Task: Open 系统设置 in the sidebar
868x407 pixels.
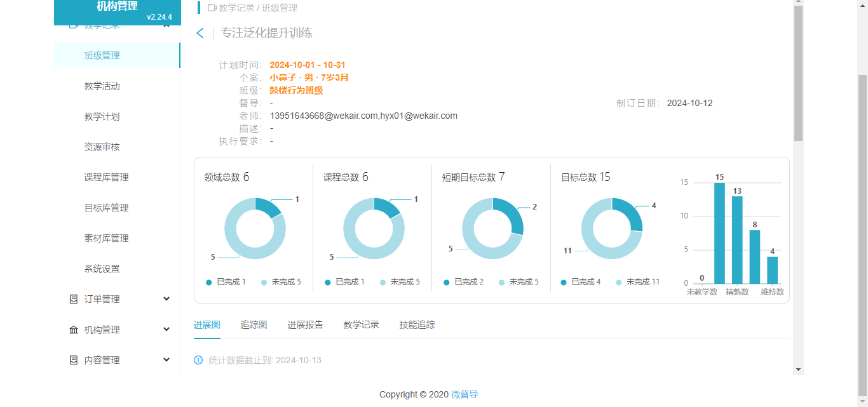Action: click(102, 269)
